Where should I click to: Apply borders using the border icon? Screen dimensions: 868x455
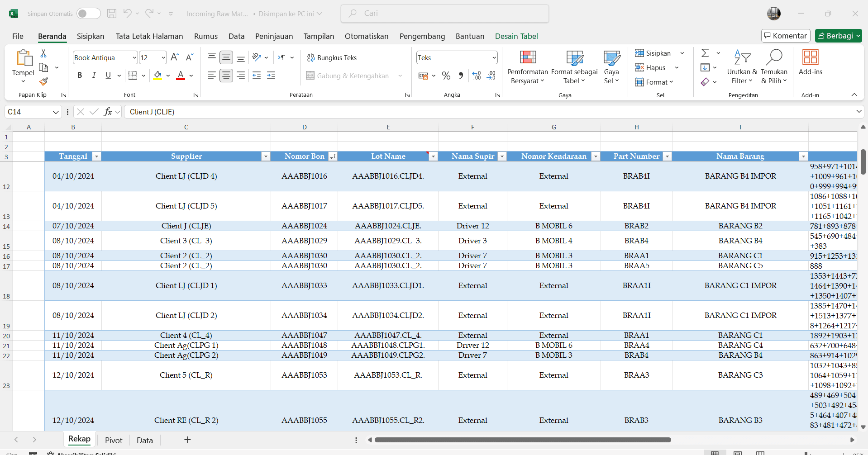(x=133, y=76)
